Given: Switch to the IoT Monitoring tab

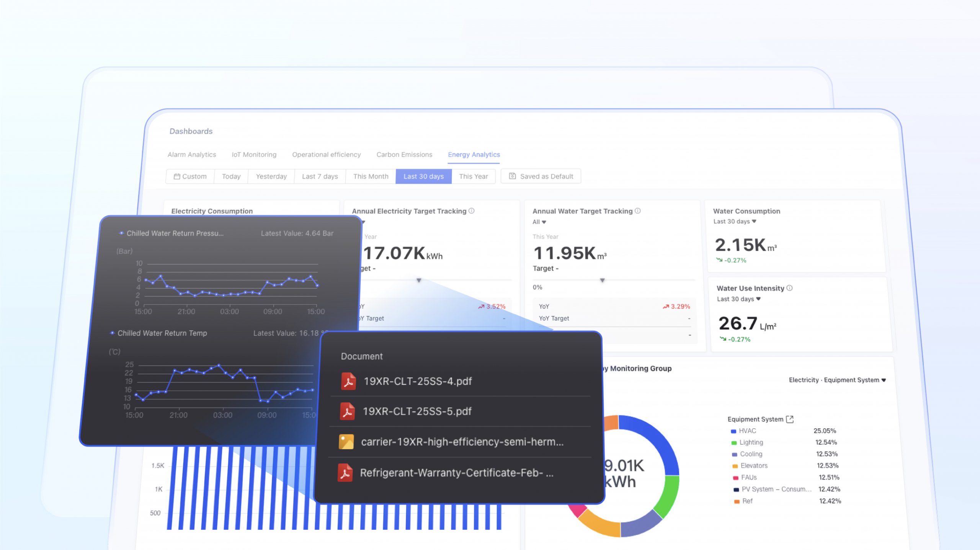Looking at the screenshot, I should (254, 155).
